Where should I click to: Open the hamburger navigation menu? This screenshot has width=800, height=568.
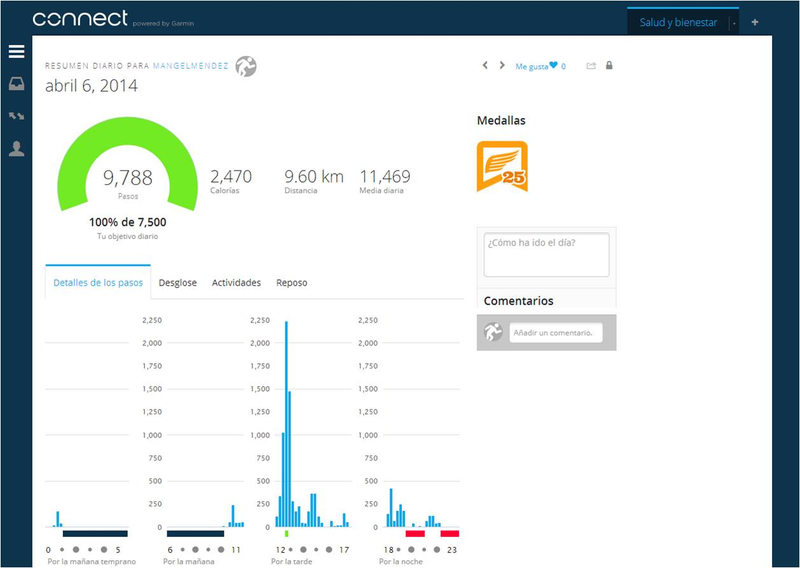pyautogui.click(x=16, y=51)
